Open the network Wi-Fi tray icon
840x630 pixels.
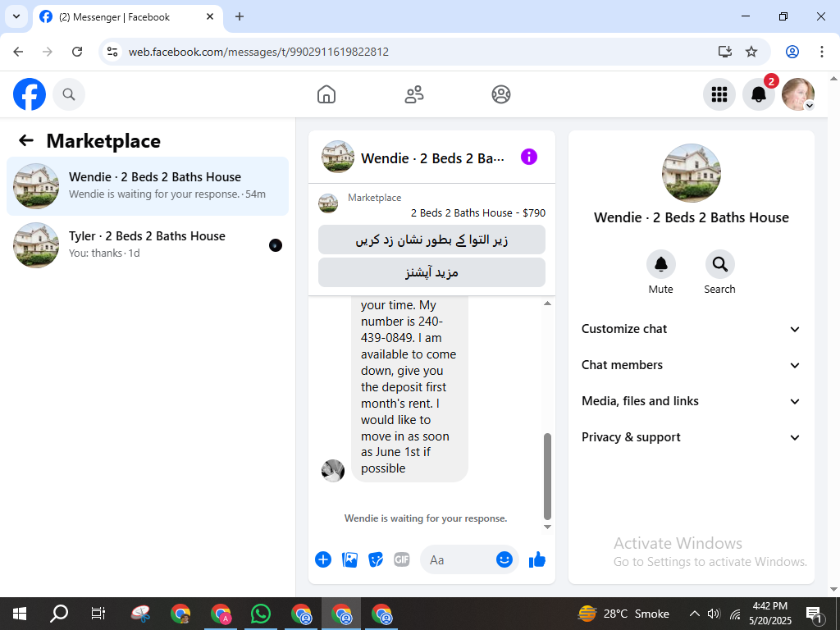tap(735, 614)
